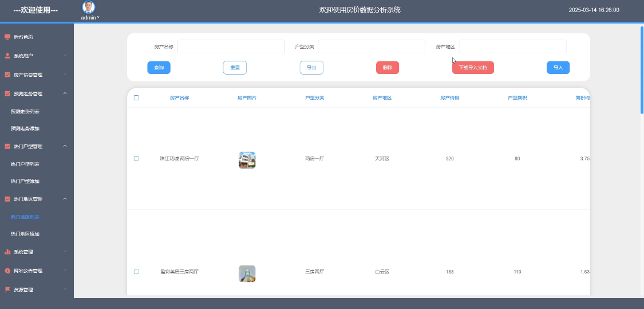Open 预测走势添加 in sidebar
This screenshot has height=309, width=644.
point(25,129)
